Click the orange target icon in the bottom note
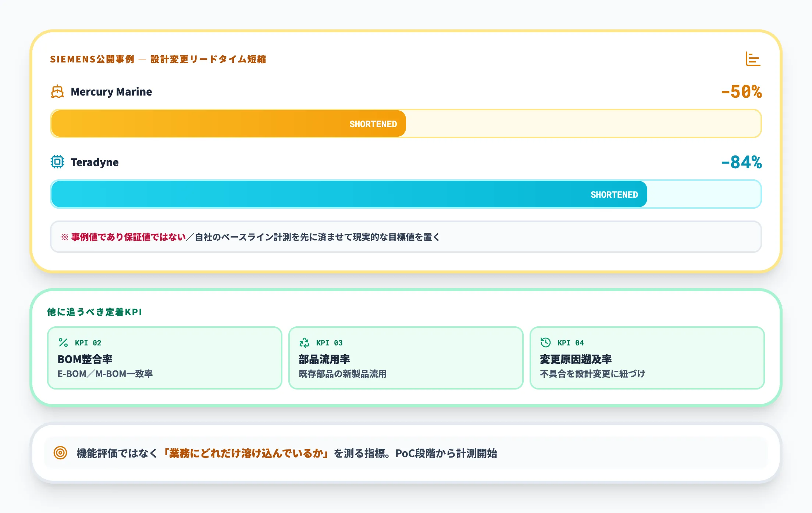Viewport: 812px width, 513px height. click(60, 453)
